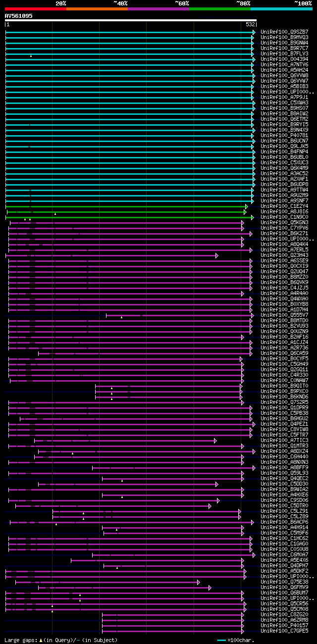Open UniRef100_Q555V7 entry
The image size is (317, 644).
coord(284,315)
